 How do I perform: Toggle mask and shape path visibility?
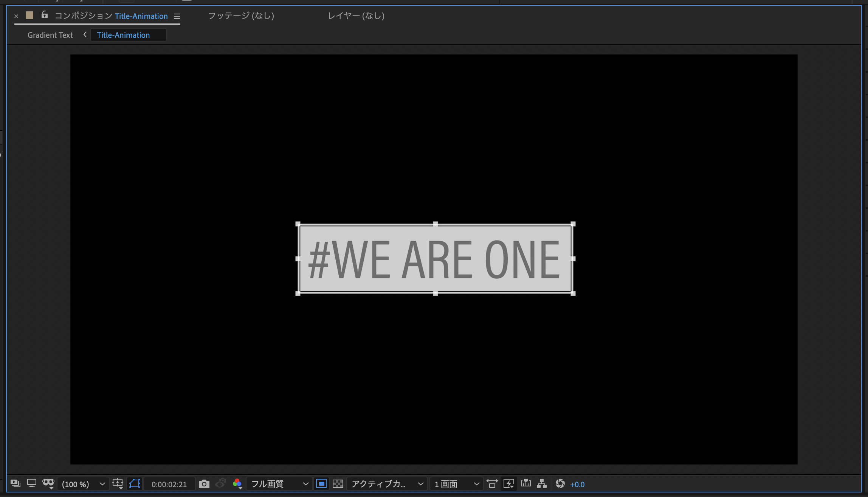tap(135, 484)
